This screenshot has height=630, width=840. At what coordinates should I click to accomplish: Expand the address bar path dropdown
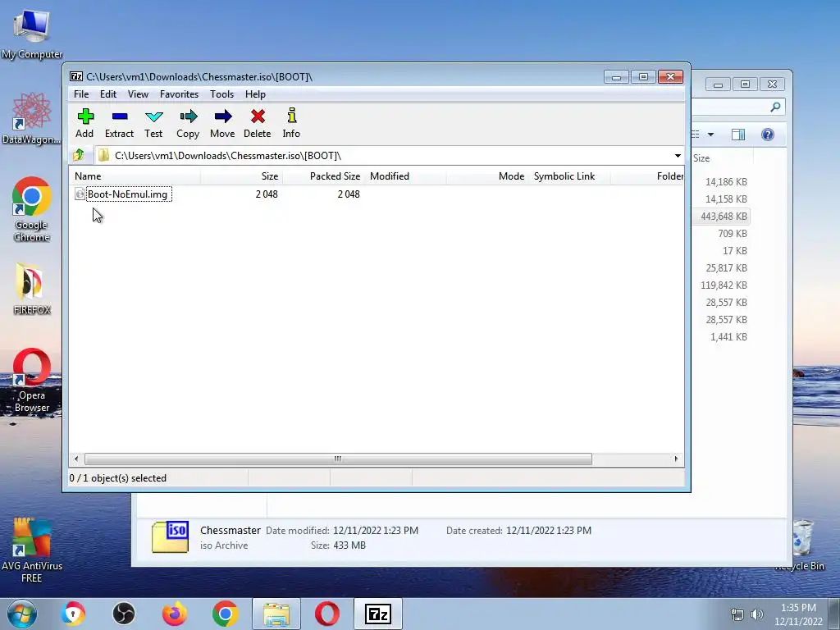678,156
